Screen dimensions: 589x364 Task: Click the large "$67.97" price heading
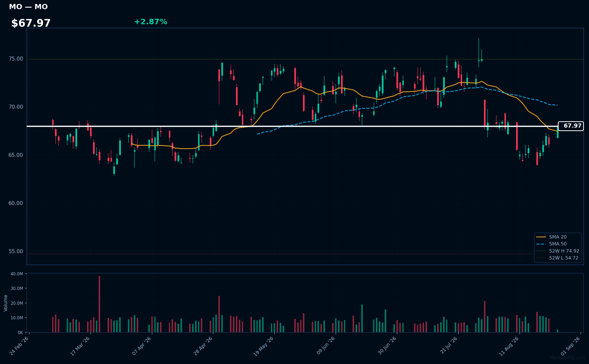[x=31, y=23]
